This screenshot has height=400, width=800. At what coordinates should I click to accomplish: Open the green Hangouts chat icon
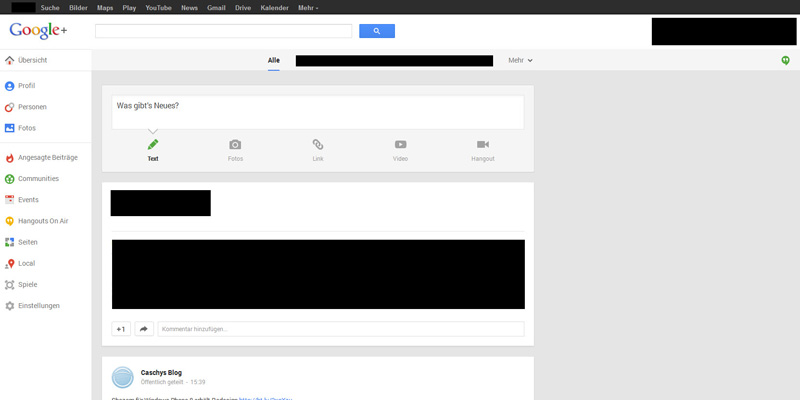[785, 60]
